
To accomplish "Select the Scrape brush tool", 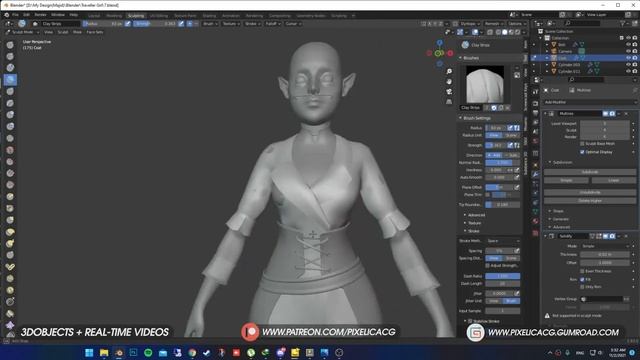I will [x=10, y=185].
